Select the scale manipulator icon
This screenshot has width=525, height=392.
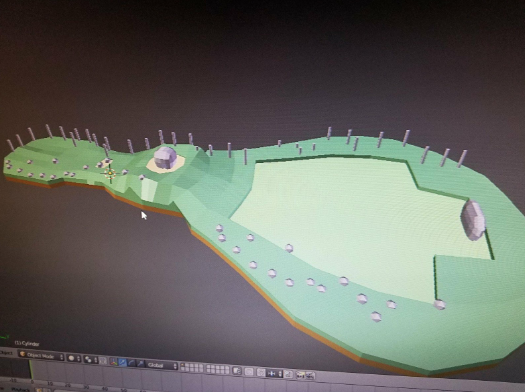[x=141, y=364]
